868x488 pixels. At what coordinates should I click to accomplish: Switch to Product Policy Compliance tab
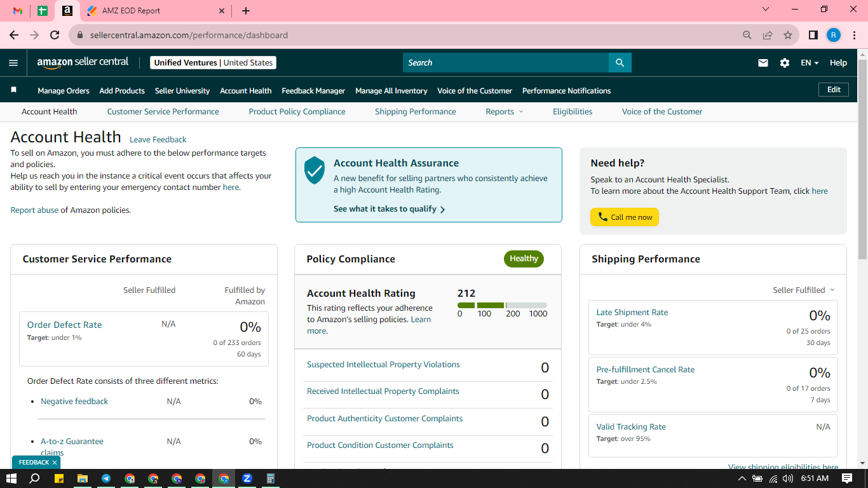click(297, 111)
